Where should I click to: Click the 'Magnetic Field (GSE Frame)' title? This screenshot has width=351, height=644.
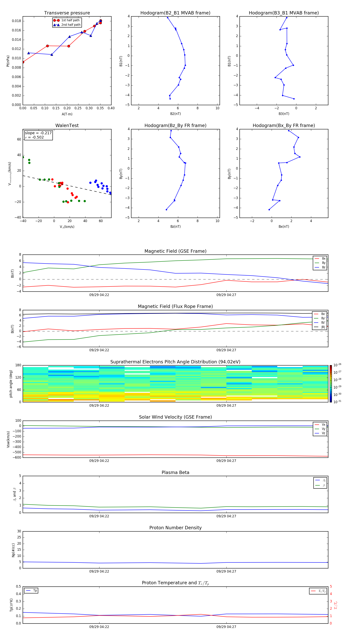(x=175, y=251)
